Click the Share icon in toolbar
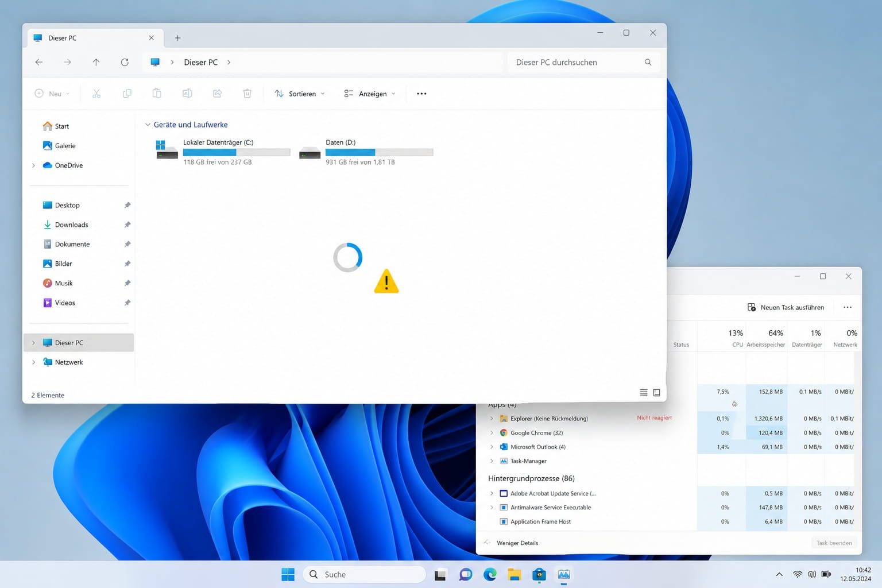 [217, 94]
